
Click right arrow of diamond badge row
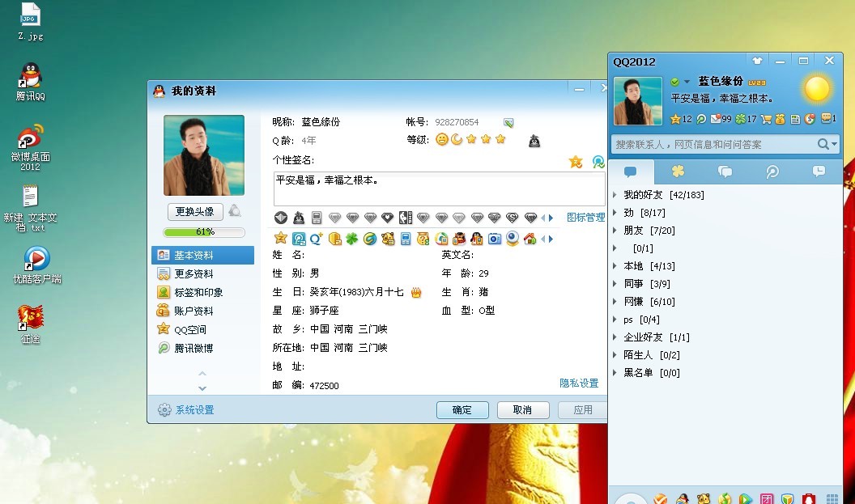(x=551, y=218)
